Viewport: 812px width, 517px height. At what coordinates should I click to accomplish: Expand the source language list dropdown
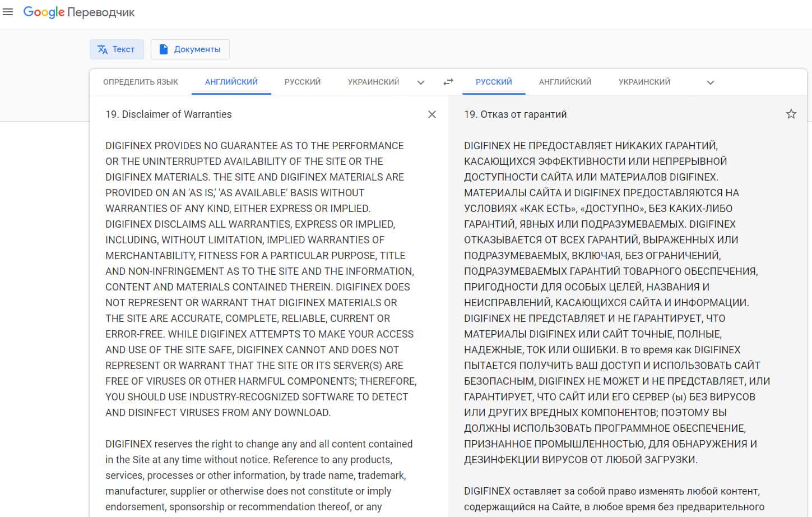click(421, 82)
